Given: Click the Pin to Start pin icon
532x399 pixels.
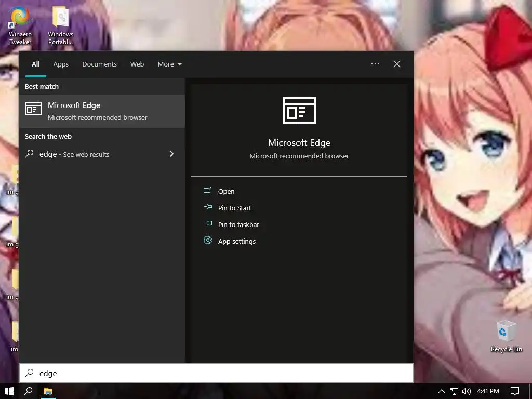Looking at the screenshot, I should click(x=208, y=207).
